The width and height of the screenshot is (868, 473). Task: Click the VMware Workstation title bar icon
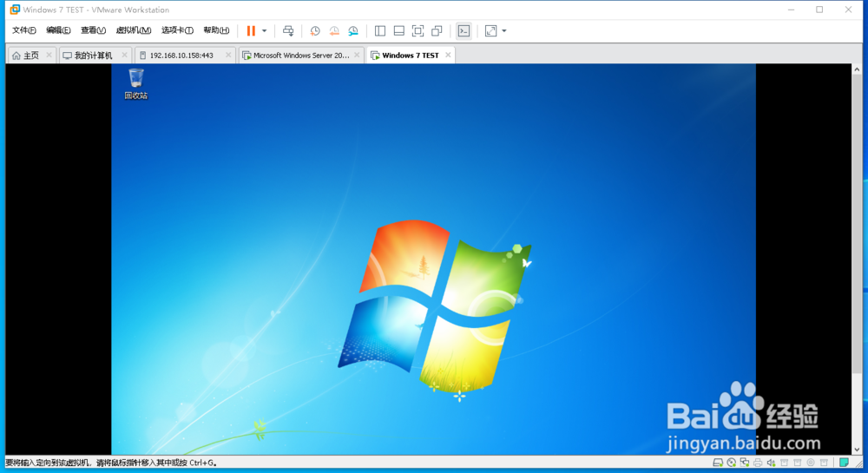click(15, 10)
